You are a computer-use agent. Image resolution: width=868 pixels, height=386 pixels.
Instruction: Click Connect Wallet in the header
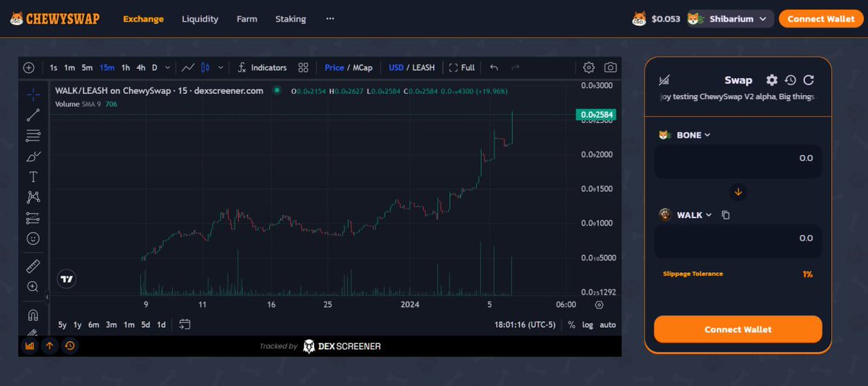pyautogui.click(x=821, y=19)
